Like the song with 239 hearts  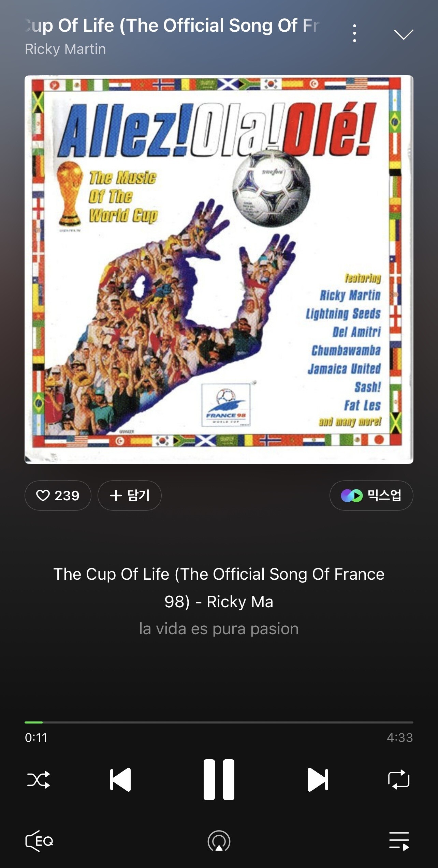point(58,496)
